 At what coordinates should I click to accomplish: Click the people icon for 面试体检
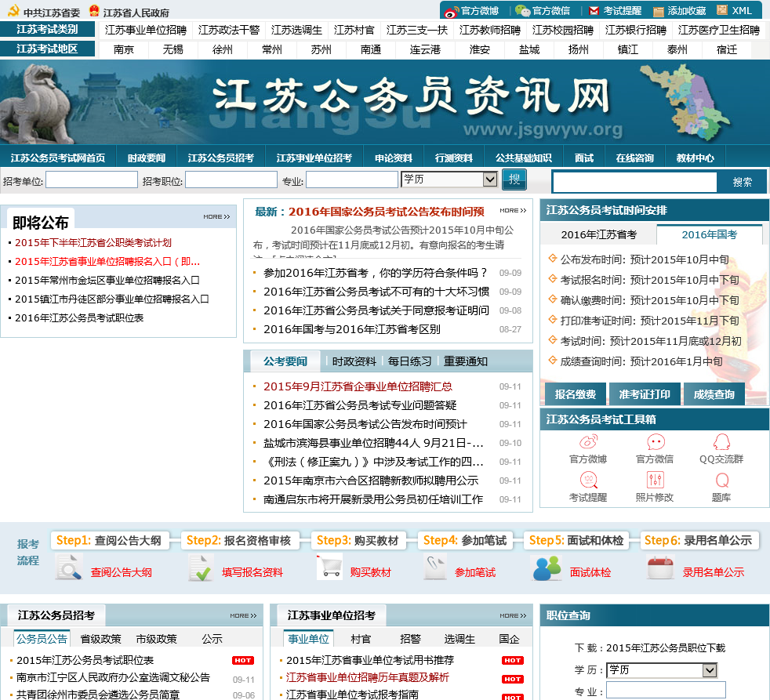pos(546,568)
